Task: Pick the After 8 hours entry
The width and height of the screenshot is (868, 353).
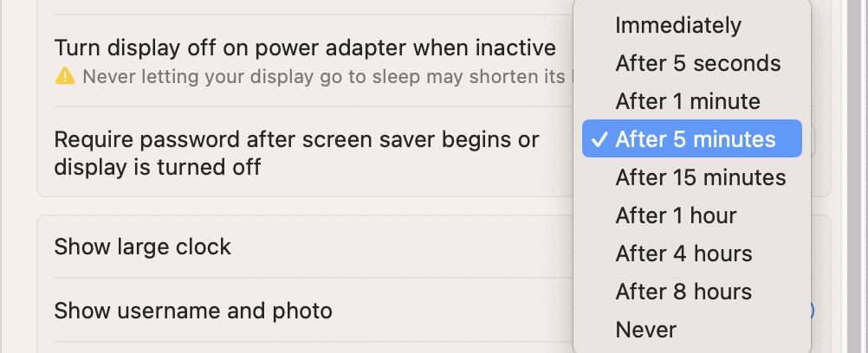Action: [x=683, y=292]
